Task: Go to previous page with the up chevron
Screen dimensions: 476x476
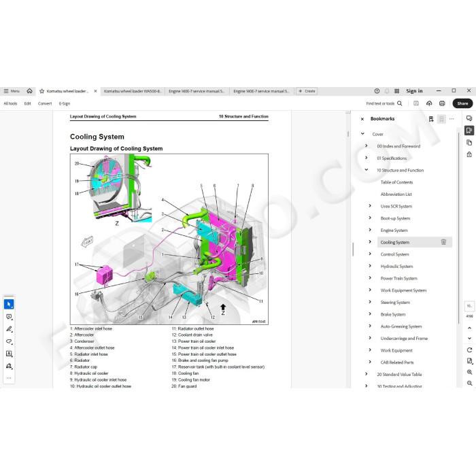Action: tap(469, 328)
